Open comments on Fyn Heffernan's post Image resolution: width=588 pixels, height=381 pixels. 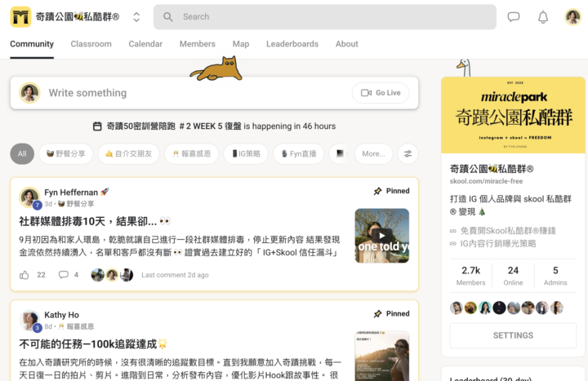(x=64, y=275)
